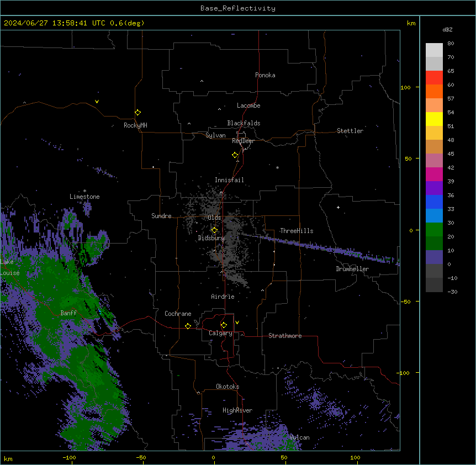Screen dimensions: 476x465
Task: Click the Vulcan label
Action: (x=299, y=437)
